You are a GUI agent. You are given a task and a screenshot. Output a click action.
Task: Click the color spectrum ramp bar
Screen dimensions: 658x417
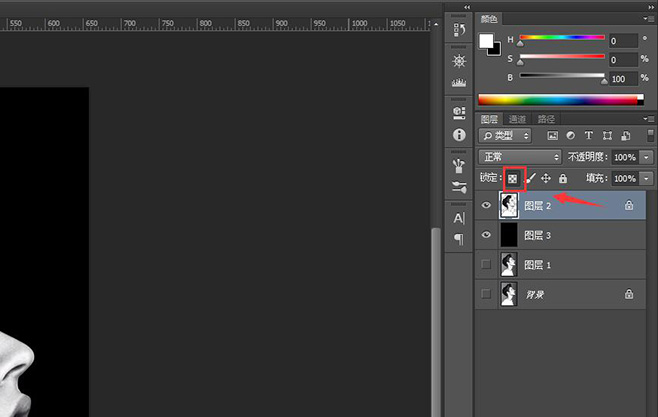558,100
